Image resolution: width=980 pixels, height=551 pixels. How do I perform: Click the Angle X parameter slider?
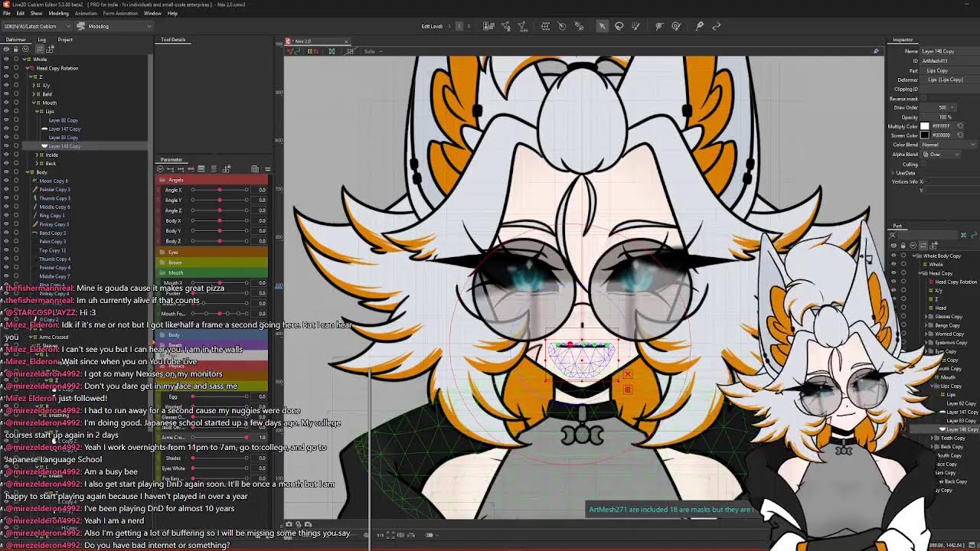click(x=220, y=190)
